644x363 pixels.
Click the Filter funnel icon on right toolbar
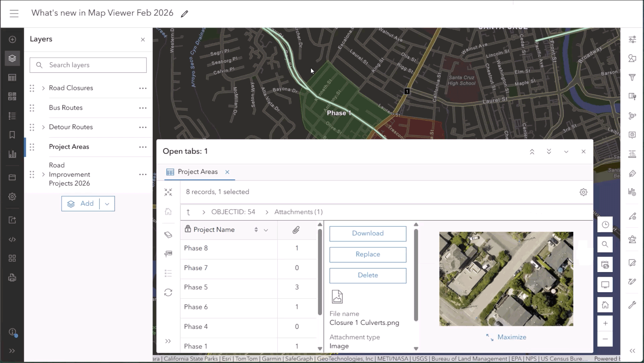632,77
